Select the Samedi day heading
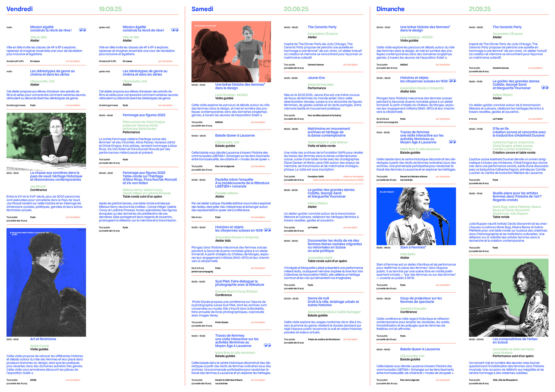Image resolution: width=555 pixels, height=392 pixels. 202,9
